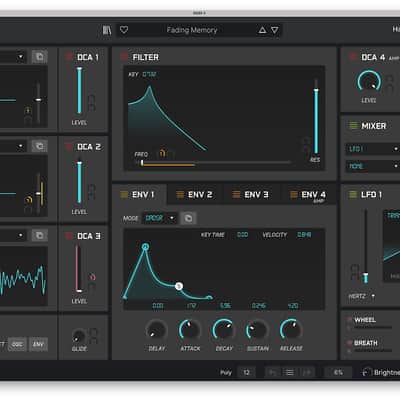The height and width of the screenshot is (400, 400).
Task: Toggle the DCA 4 power button
Action: coord(353,57)
